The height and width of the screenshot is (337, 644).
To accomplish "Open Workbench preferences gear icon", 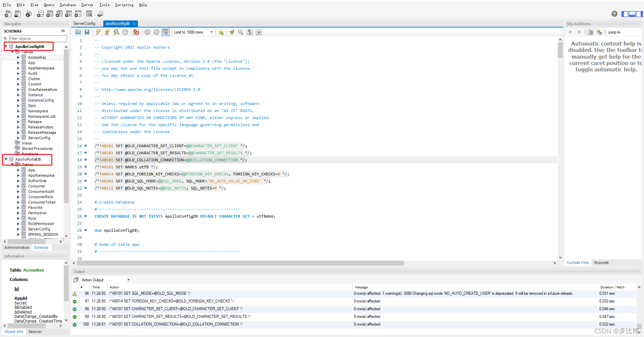I will click(x=614, y=14).
